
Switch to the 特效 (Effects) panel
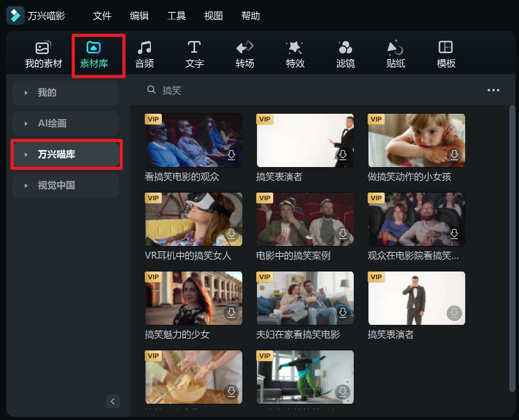pos(295,53)
